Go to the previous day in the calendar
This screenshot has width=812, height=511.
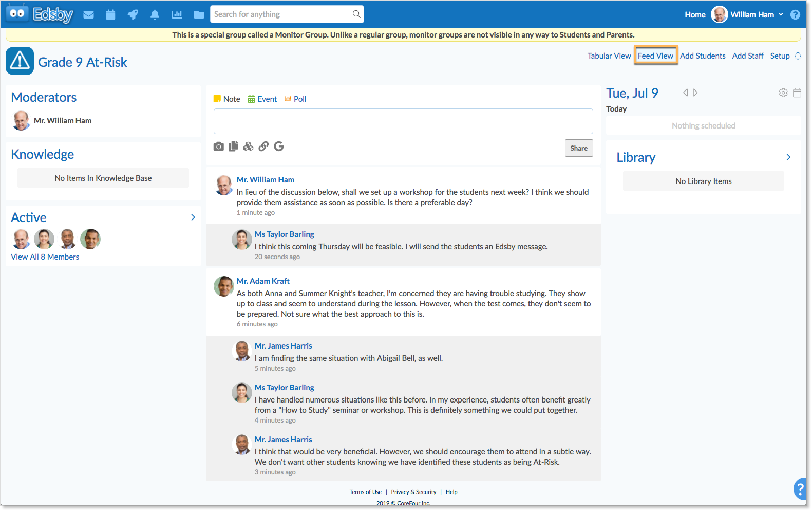(685, 93)
